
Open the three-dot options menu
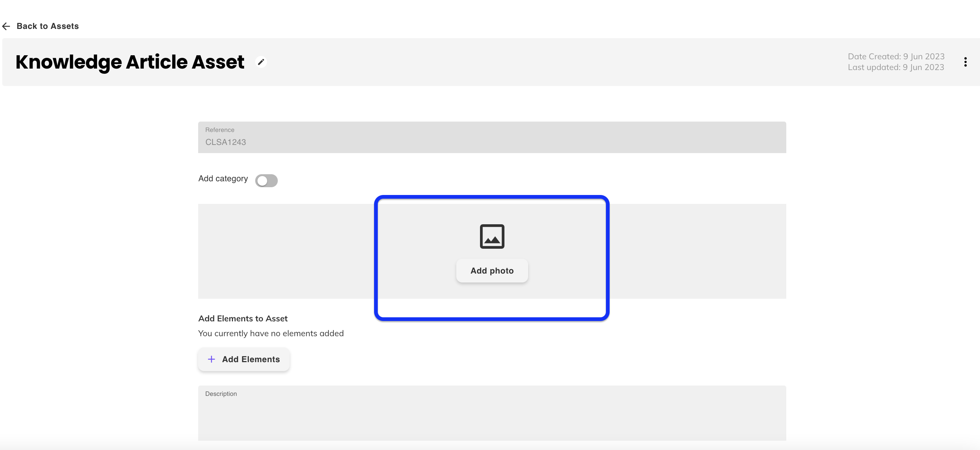(x=965, y=62)
